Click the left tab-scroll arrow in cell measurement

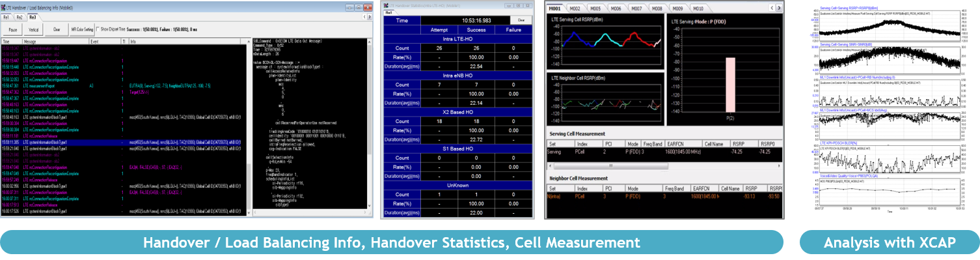pyautogui.click(x=771, y=8)
